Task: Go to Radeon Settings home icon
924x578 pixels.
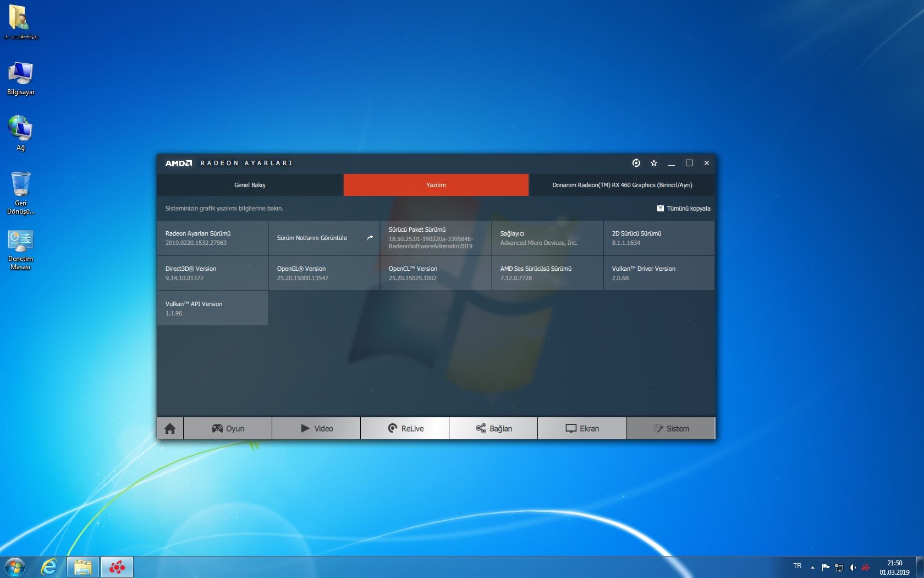Action: pyautogui.click(x=170, y=428)
